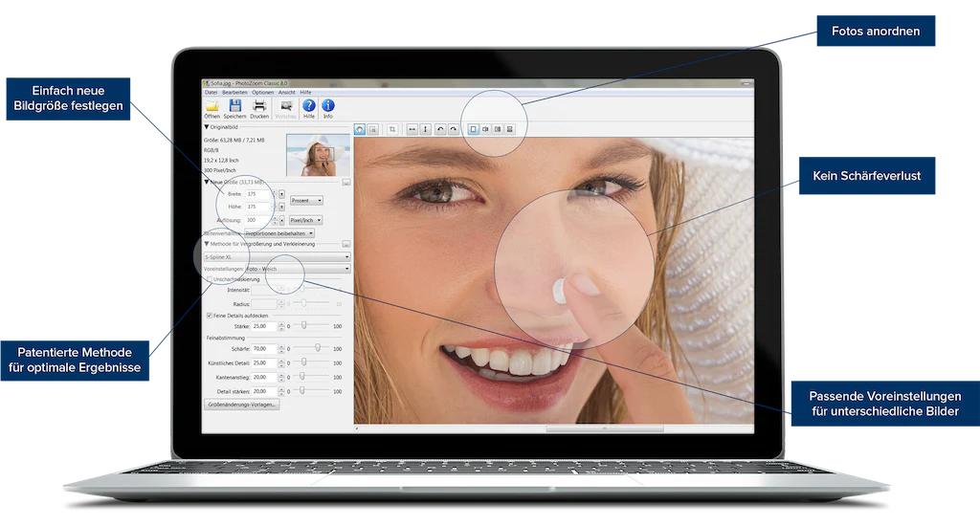Click the Künstliches Detail value field
Viewport: 980px width, 526px height.
pos(264,363)
